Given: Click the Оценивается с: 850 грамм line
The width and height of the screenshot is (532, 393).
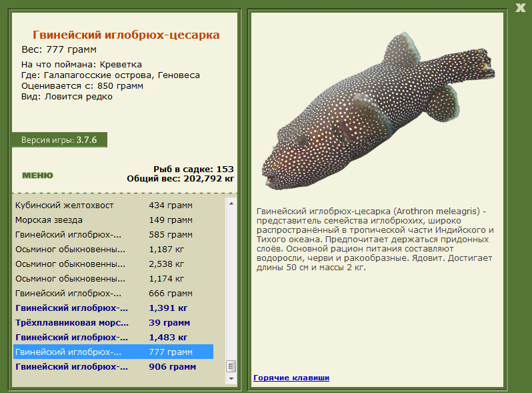Looking at the screenshot, I should click(82, 86).
